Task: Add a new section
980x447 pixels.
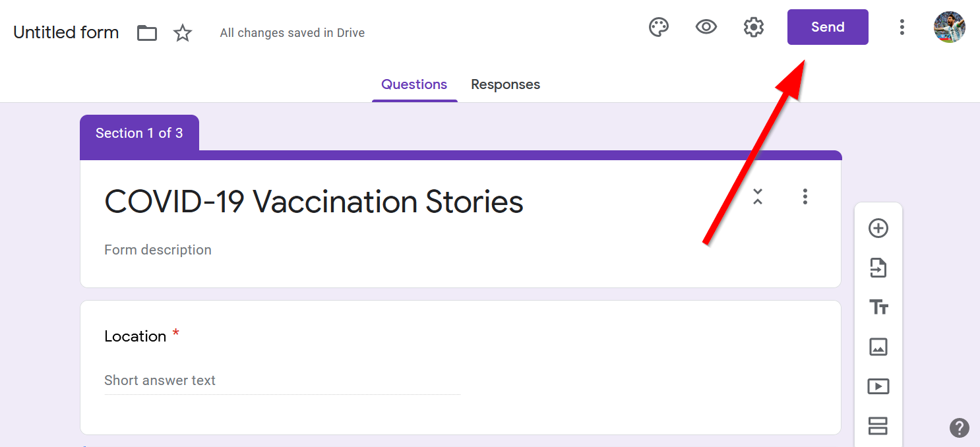Action: pyautogui.click(x=878, y=426)
